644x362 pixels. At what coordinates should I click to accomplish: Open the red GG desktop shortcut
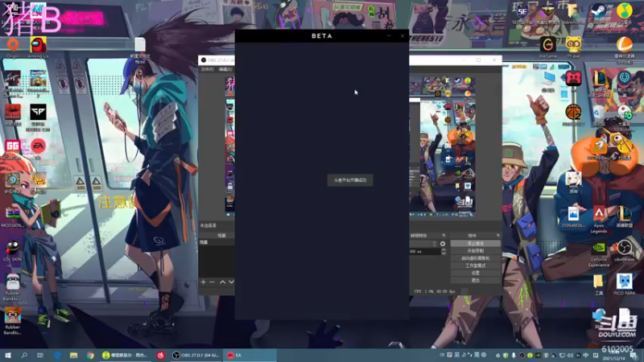(x=12, y=146)
